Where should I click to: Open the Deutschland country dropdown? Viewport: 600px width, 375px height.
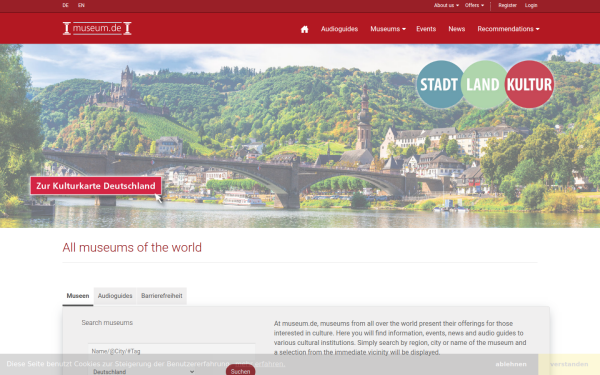143,372
